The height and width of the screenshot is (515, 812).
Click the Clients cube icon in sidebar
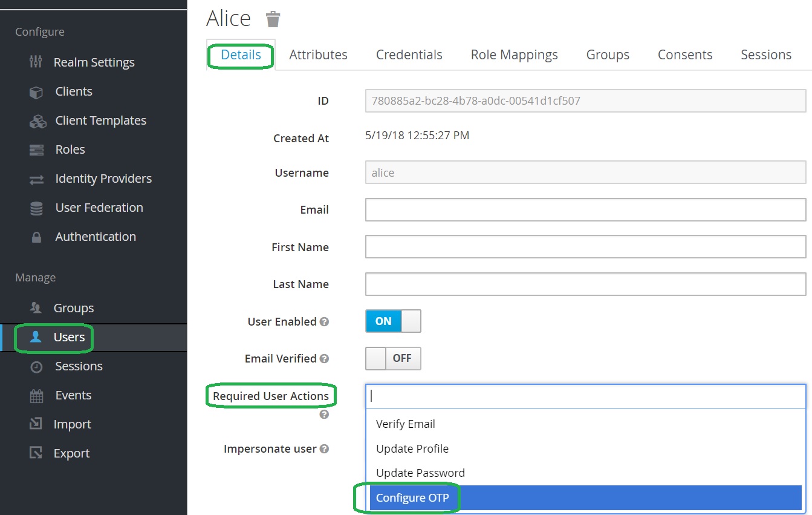[36, 92]
